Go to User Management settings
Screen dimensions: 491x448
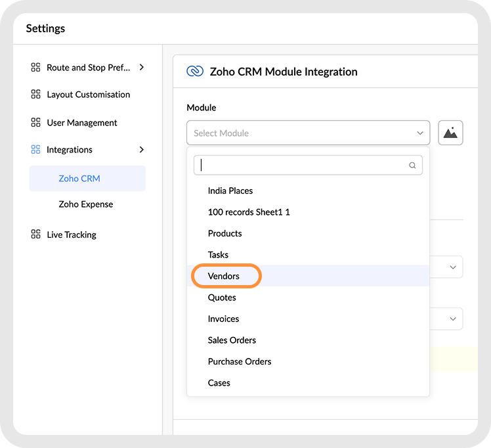[82, 123]
